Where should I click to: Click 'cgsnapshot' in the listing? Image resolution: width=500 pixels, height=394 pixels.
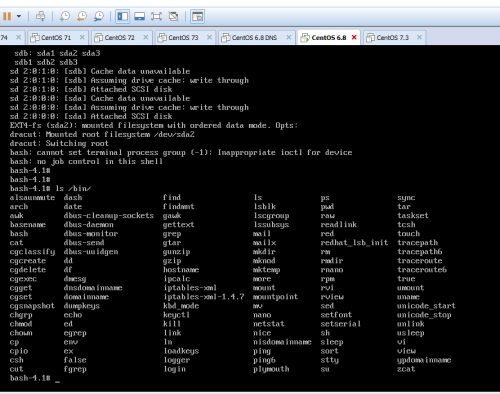(x=32, y=306)
